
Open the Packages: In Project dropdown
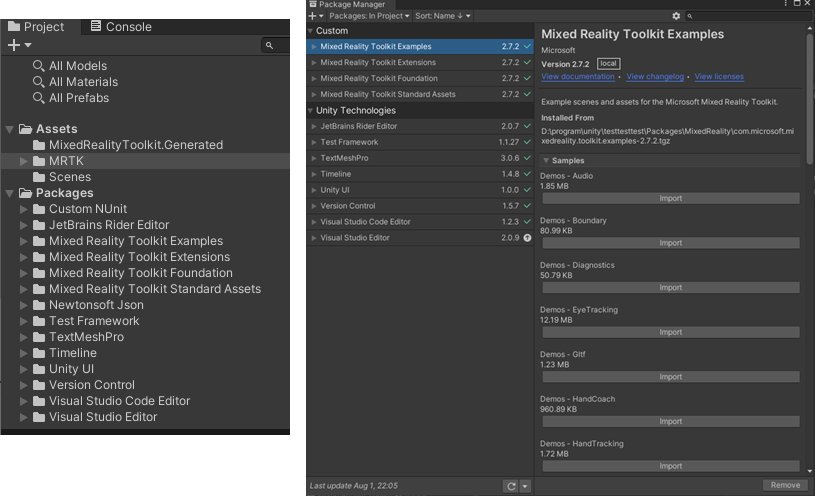(x=369, y=16)
